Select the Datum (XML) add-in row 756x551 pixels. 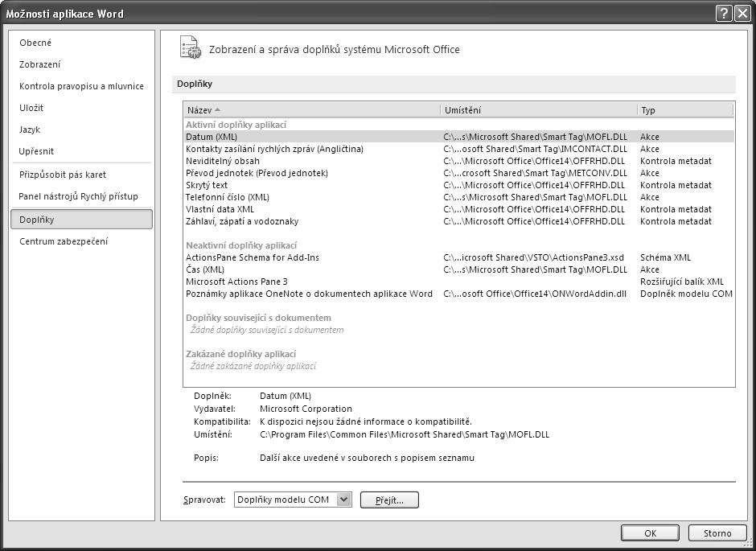(459, 137)
